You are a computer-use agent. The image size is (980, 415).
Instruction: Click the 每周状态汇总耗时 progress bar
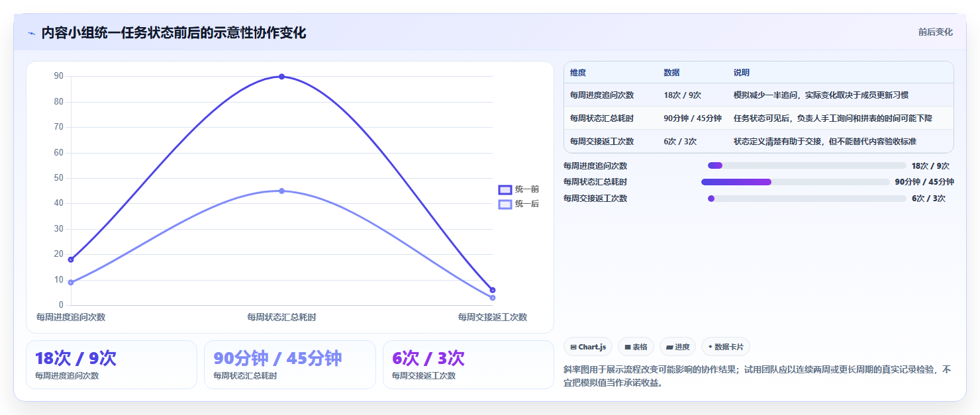[795, 182]
